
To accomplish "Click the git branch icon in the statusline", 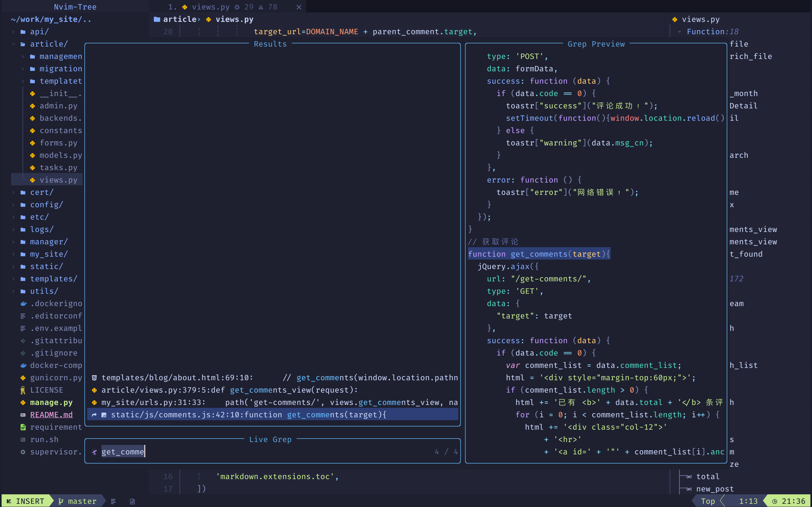I will point(61,501).
